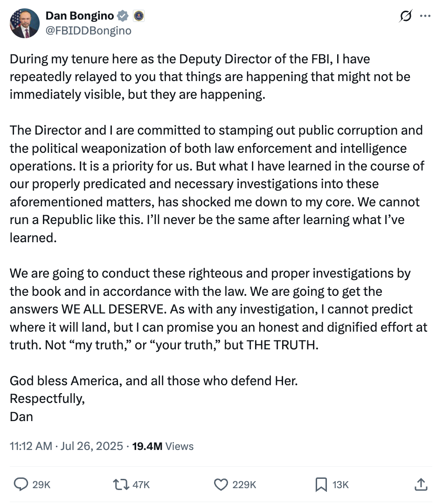Open the reply speech bubble icon
The image size is (443, 504).
(x=21, y=484)
